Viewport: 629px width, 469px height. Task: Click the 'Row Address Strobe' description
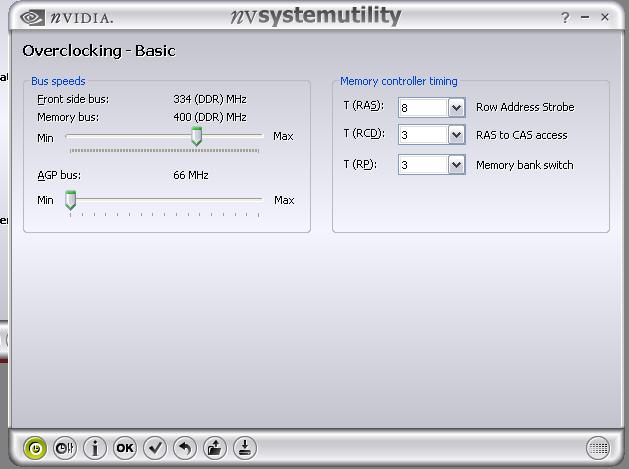(525, 107)
